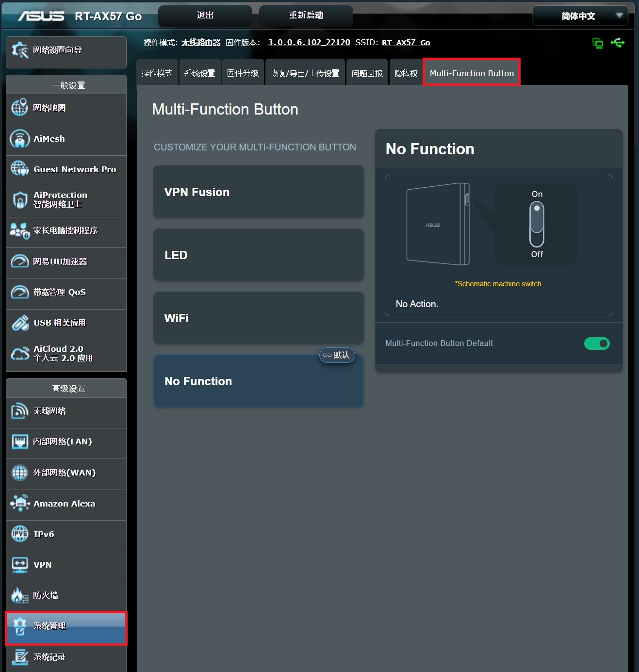
Task: Open the 问题回报 tab
Action: tap(367, 73)
